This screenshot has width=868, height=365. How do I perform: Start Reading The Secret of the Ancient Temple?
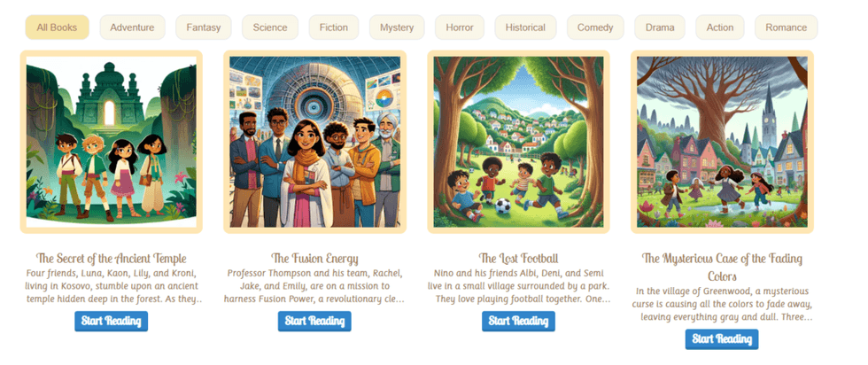112,322
